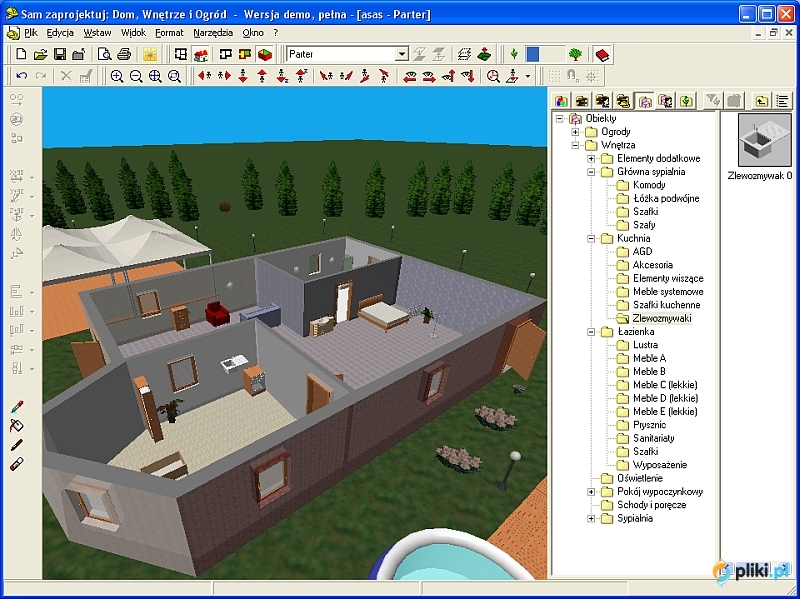Collapse the Główna sypialnia folder
800x599 pixels.
591,172
